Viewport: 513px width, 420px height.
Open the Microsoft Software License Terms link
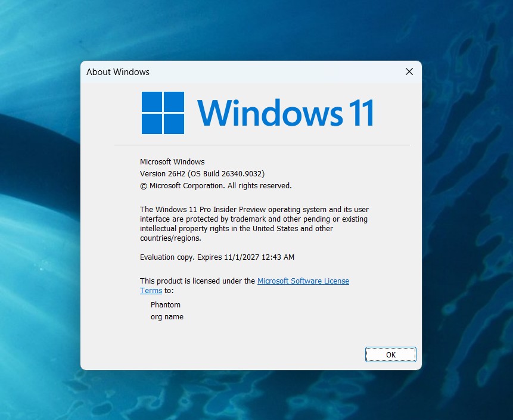click(x=303, y=281)
